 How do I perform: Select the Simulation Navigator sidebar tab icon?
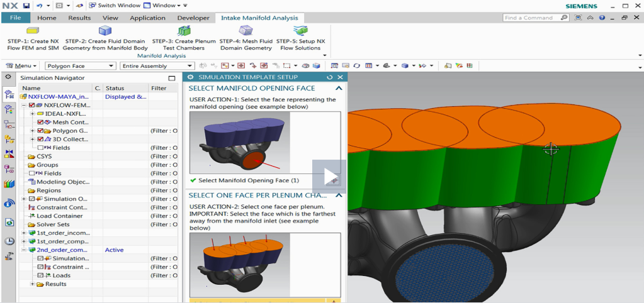point(9,95)
